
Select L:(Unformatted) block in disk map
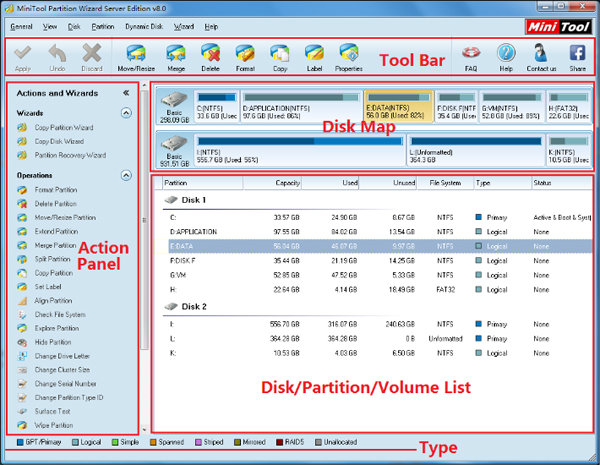click(476, 150)
